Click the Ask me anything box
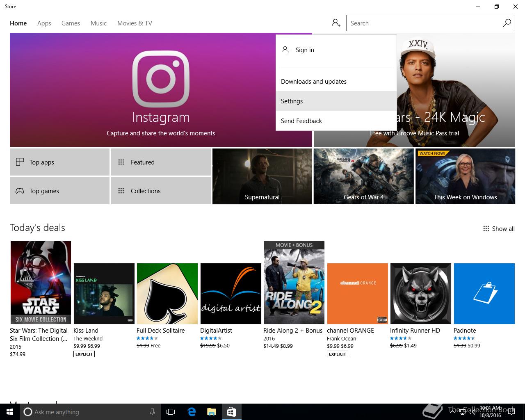This screenshot has height=420, width=525. click(x=89, y=412)
